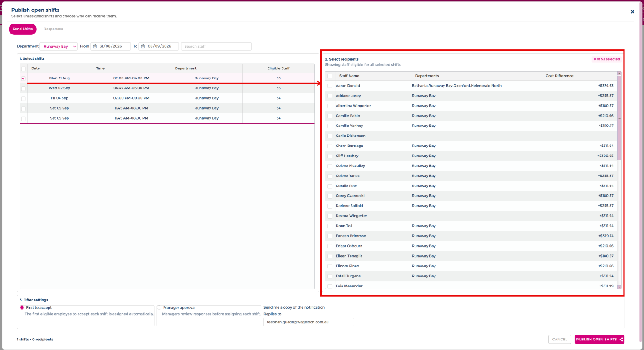The width and height of the screenshot is (644, 350).
Task: Uncheck the Mon 31 Aug shift checkbox
Action: pyautogui.click(x=24, y=78)
